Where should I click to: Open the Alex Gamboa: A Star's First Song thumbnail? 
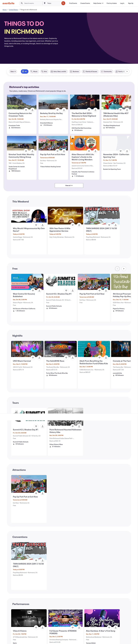(x=102, y=618)
